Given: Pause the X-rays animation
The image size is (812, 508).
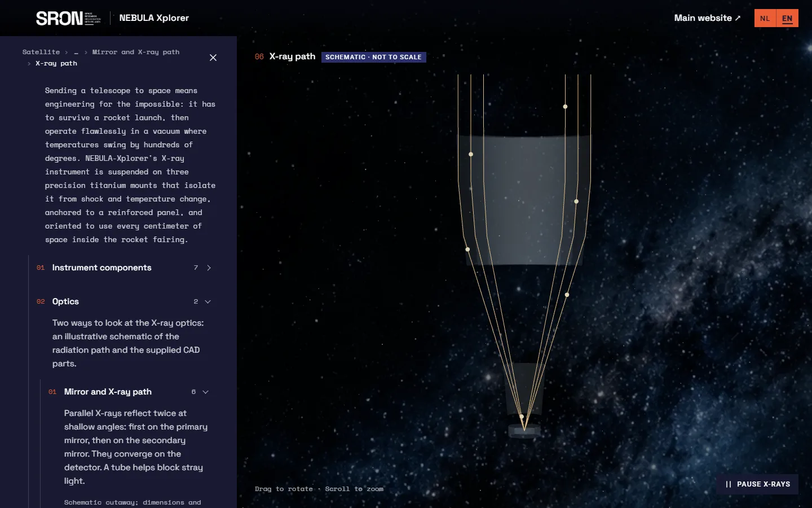Looking at the screenshot, I should (758, 484).
